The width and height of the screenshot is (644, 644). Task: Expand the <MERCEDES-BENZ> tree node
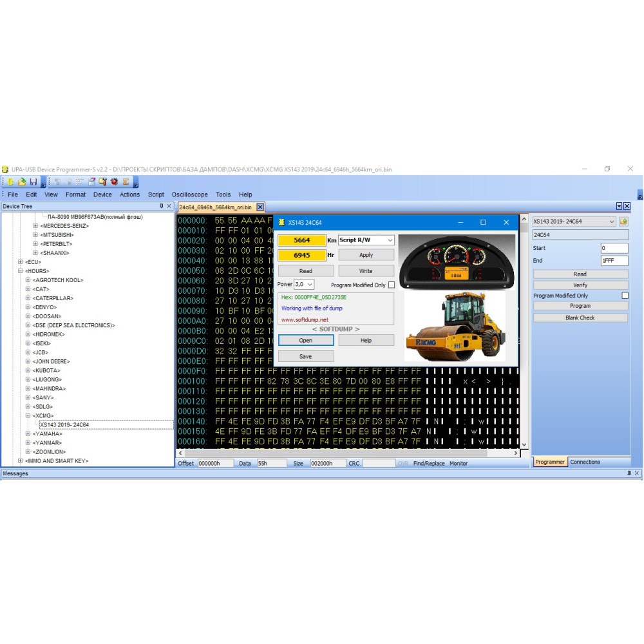(x=35, y=225)
